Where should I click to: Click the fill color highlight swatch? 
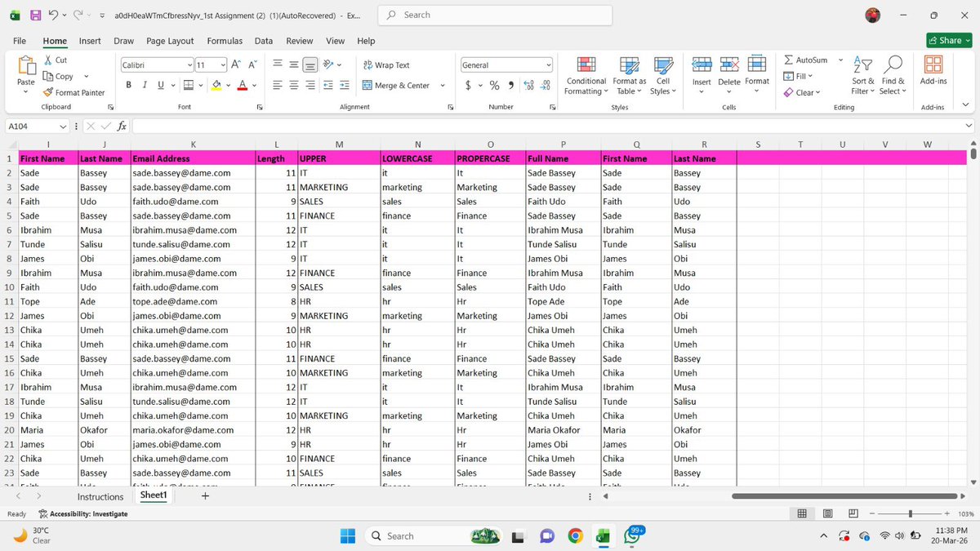[x=216, y=85]
